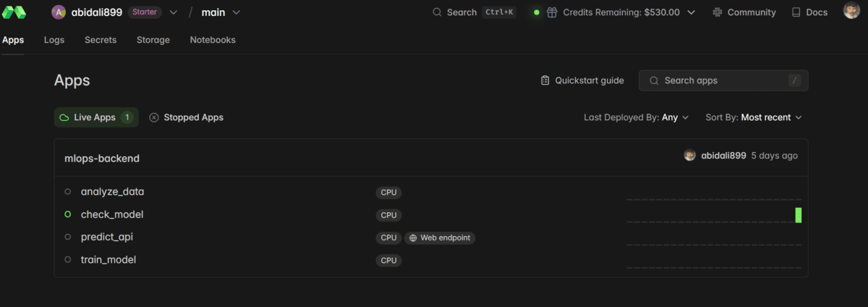The height and width of the screenshot is (307, 868).
Task: Open the Quickstart guide
Action: pos(582,80)
